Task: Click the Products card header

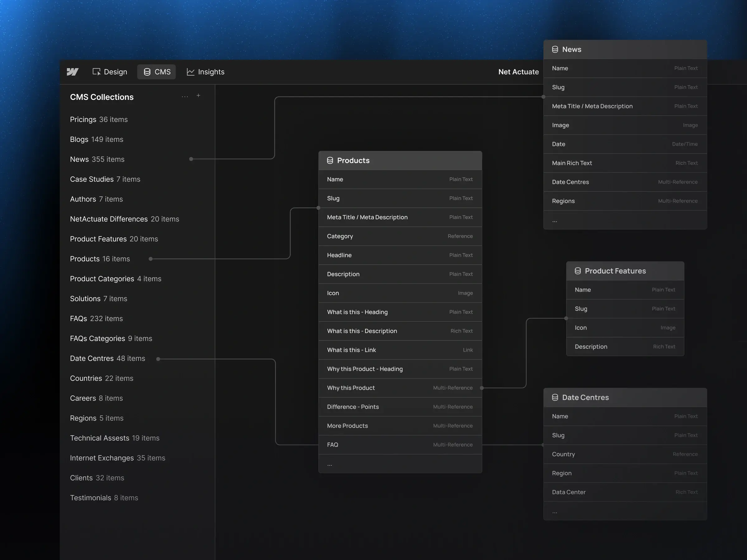Action: (x=400, y=161)
